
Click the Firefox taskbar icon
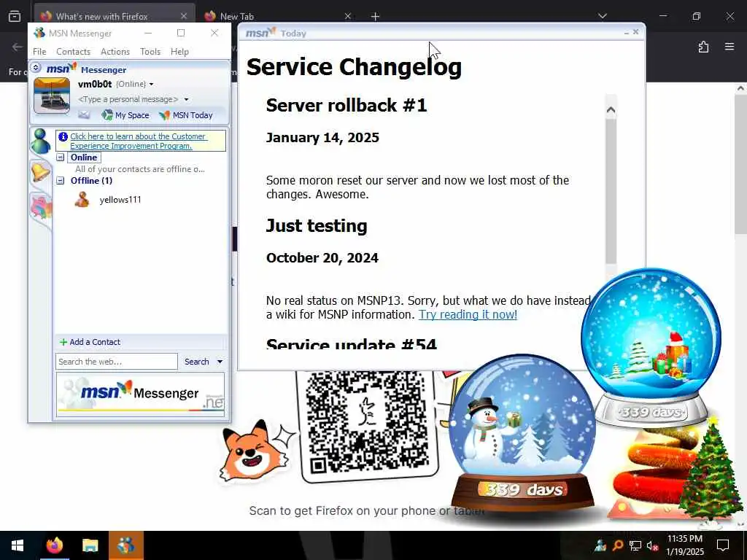(54, 545)
